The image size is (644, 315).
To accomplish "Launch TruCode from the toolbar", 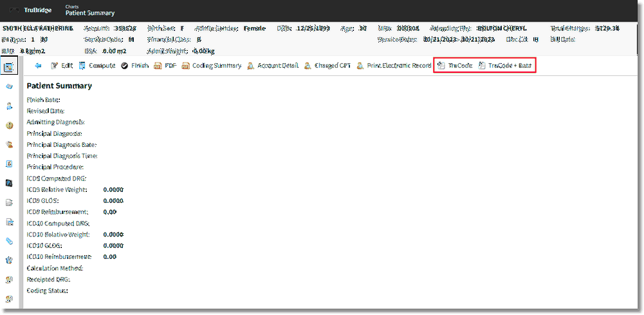I will 455,66.
